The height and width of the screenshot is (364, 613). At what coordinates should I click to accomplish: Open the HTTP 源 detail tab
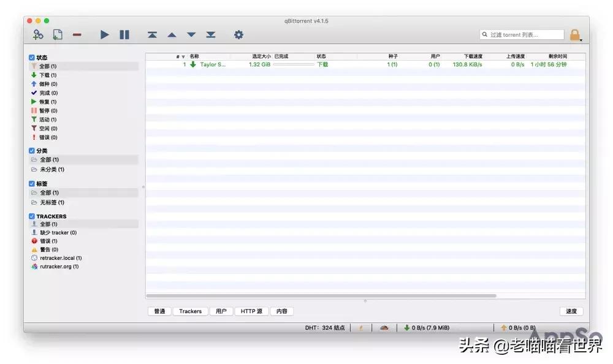pos(251,311)
